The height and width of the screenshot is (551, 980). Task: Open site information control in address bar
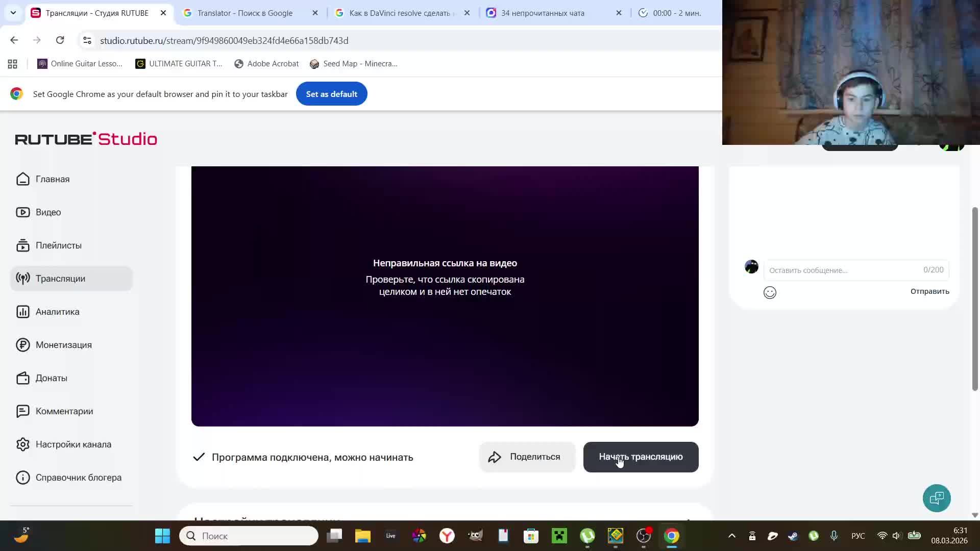pos(87,40)
